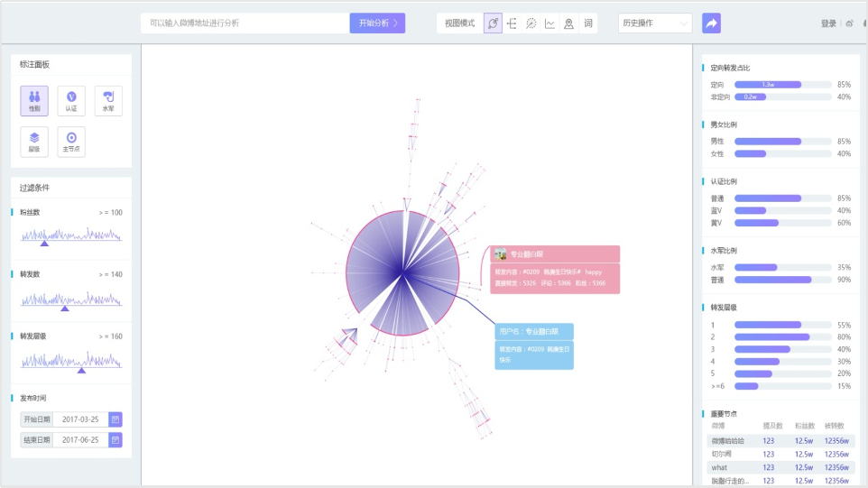Open the 历史操作 dropdown
This screenshot has width=868, height=488.
point(655,23)
